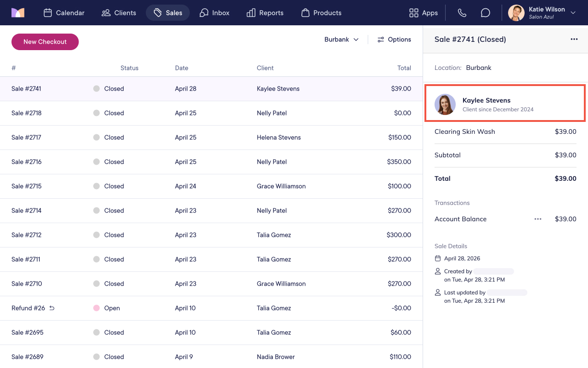The image size is (588, 368).
Task: Start a New Checkout
Action: coord(45,42)
